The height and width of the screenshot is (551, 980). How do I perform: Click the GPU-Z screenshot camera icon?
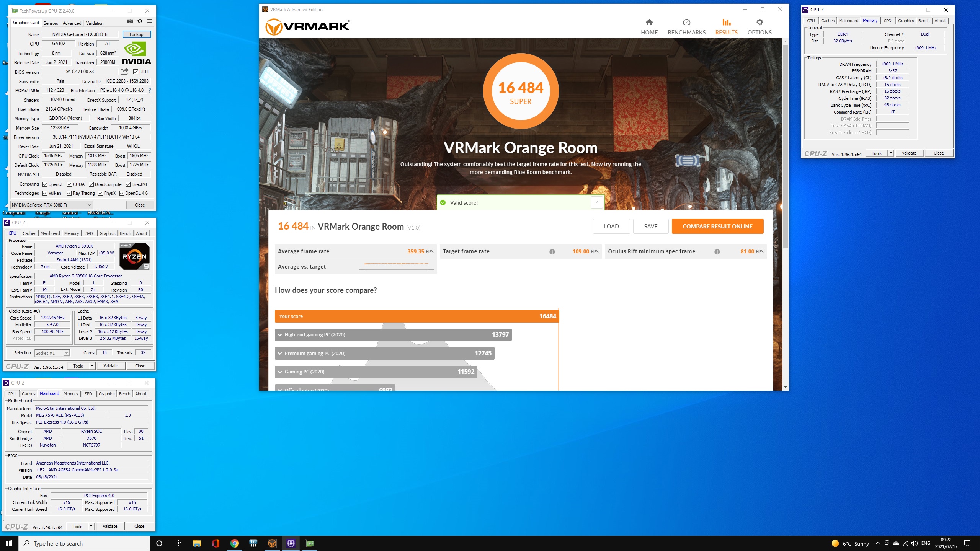click(x=130, y=21)
